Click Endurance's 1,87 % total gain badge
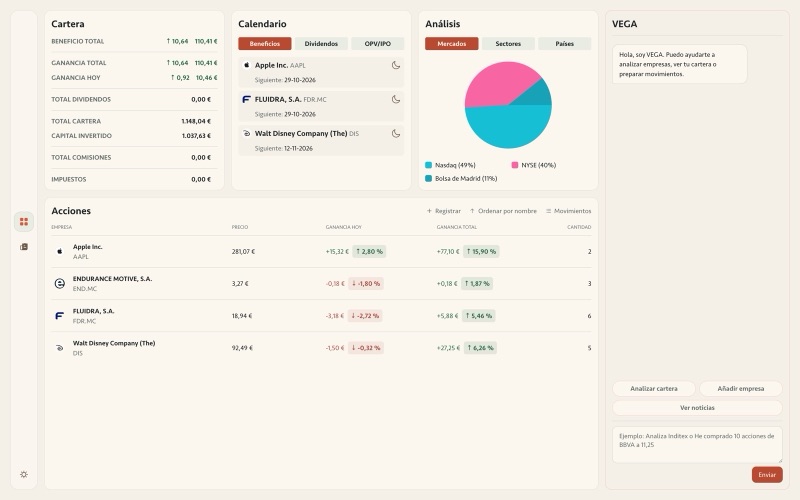Viewport: 800px width, 500px height. click(477, 284)
